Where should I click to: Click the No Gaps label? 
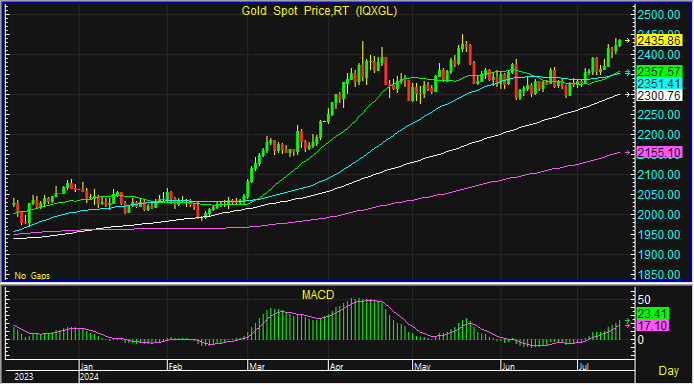tap(32, 276)
